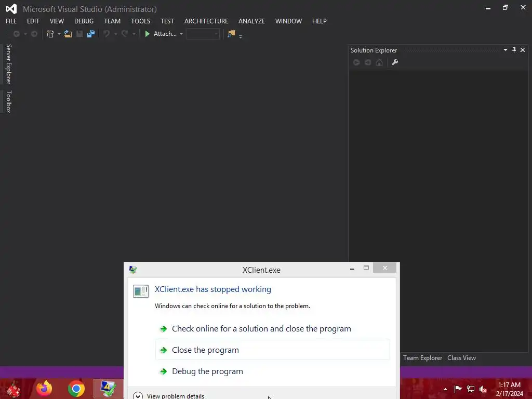Open Action Center flag tray icon
Screen dimensions: 532x399
click(x=458, y=389)
